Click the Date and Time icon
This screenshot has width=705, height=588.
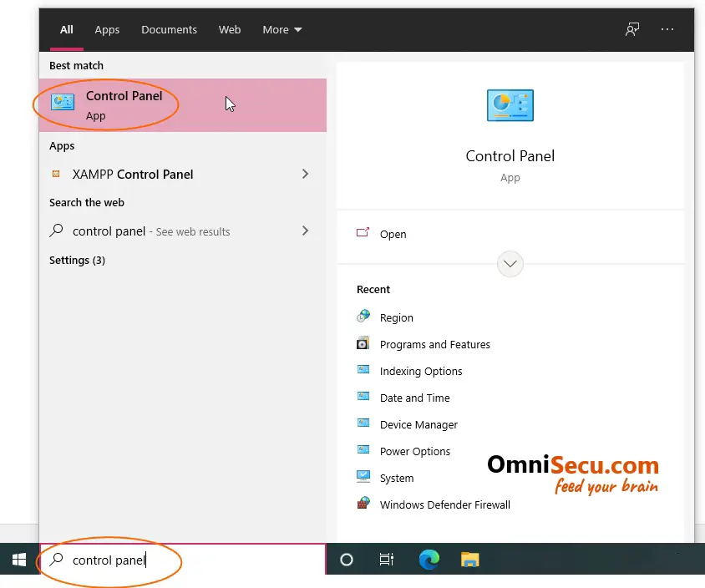[x=363, y=397]
